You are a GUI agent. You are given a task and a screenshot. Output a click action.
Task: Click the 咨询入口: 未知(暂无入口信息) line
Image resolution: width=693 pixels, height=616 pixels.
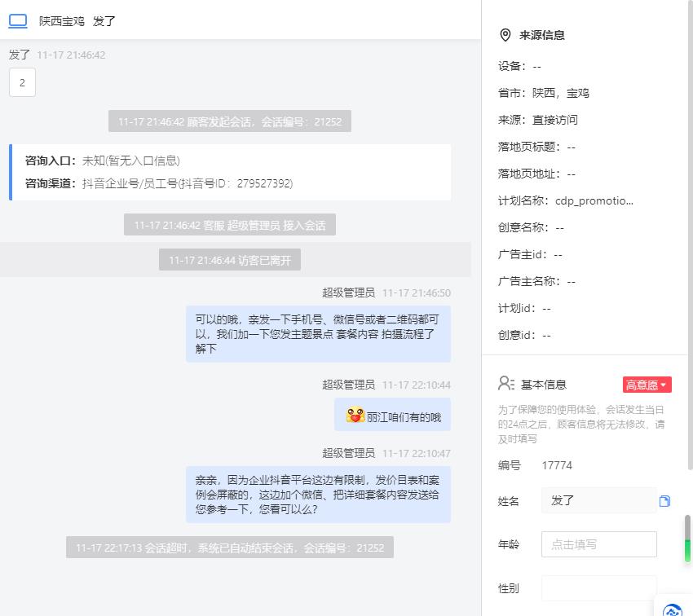103,161
